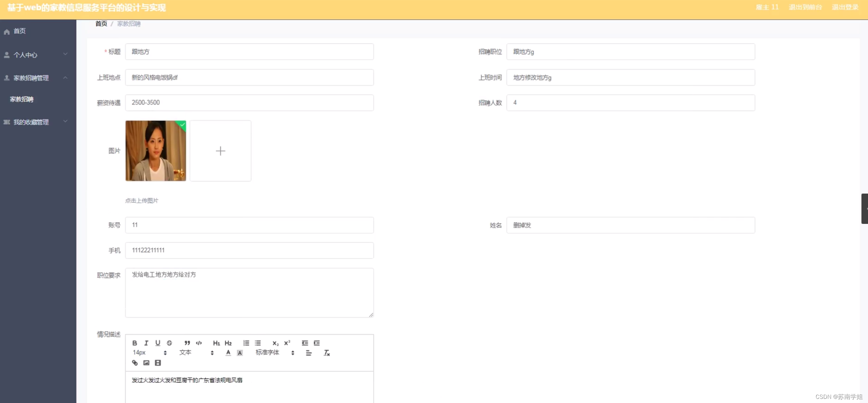Open the 首页 sidebar menu item

pyautogui.click(x=19, y=31)
